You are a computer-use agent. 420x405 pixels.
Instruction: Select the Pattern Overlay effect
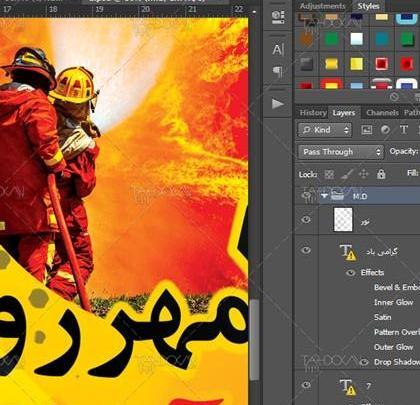[x=397, y=332]
